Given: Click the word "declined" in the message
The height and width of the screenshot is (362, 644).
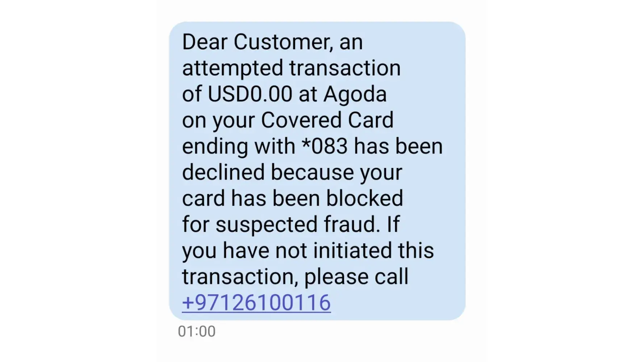Looking at the screenshot, I should (223, 172).
